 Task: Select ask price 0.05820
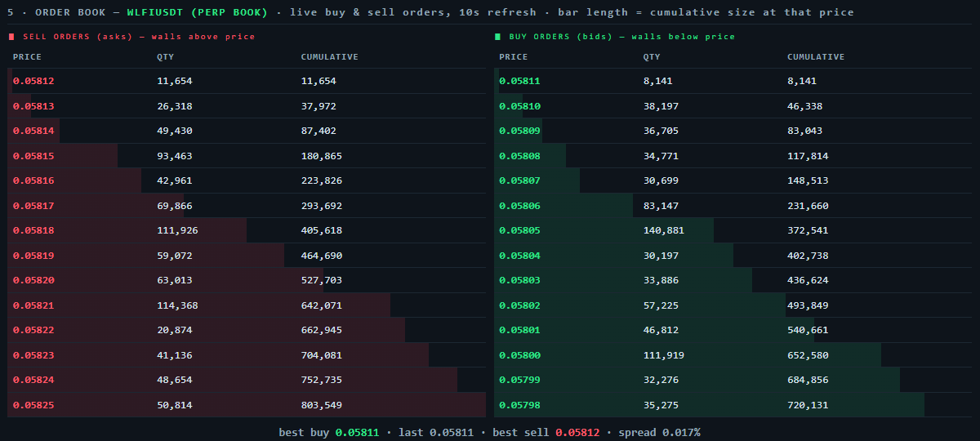coord(33,280)
